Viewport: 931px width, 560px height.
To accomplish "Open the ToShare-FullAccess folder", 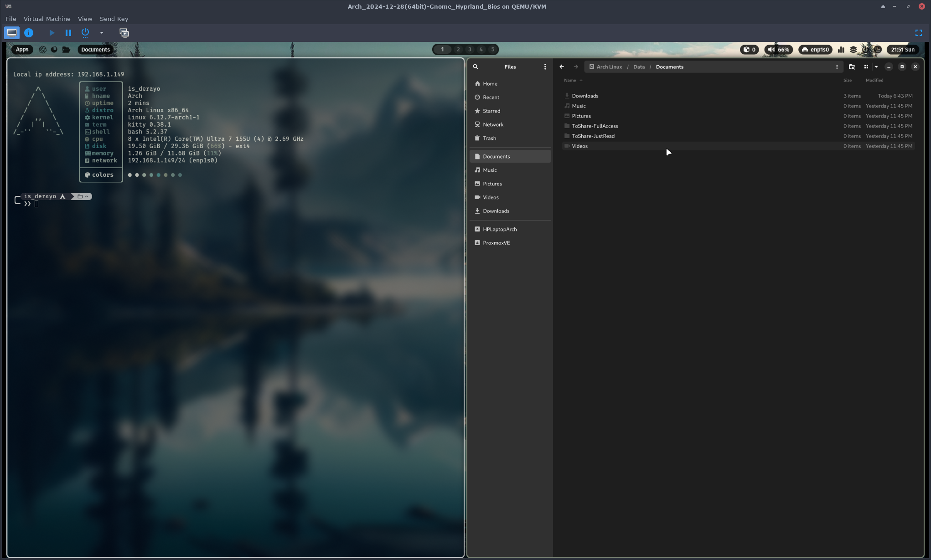I will click(595, 126).
